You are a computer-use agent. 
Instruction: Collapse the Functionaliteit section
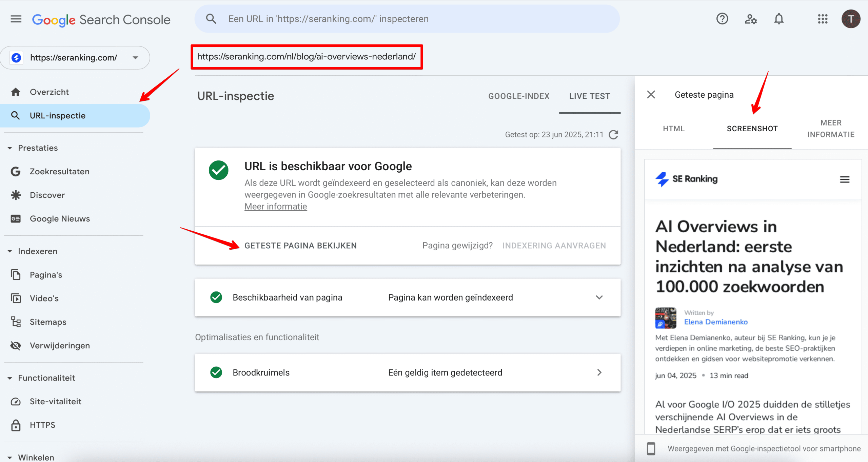(x=10, y=378)
